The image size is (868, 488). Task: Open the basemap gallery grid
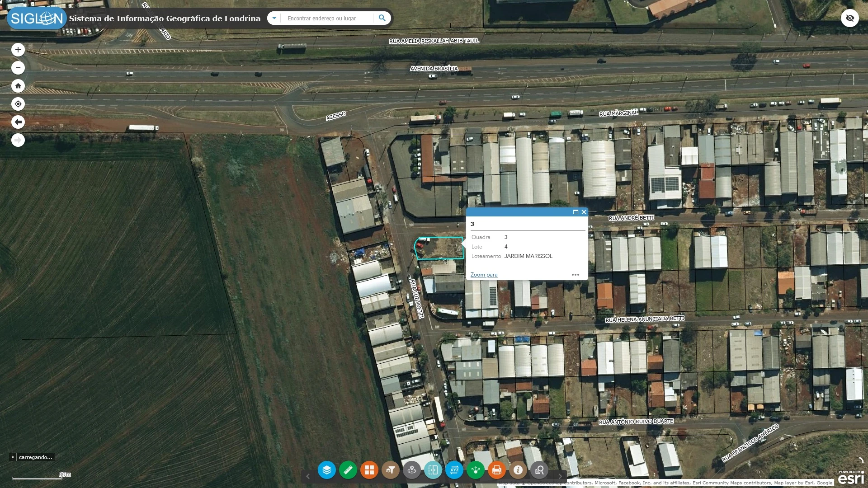pyautogui.click(x=369, y=470)
